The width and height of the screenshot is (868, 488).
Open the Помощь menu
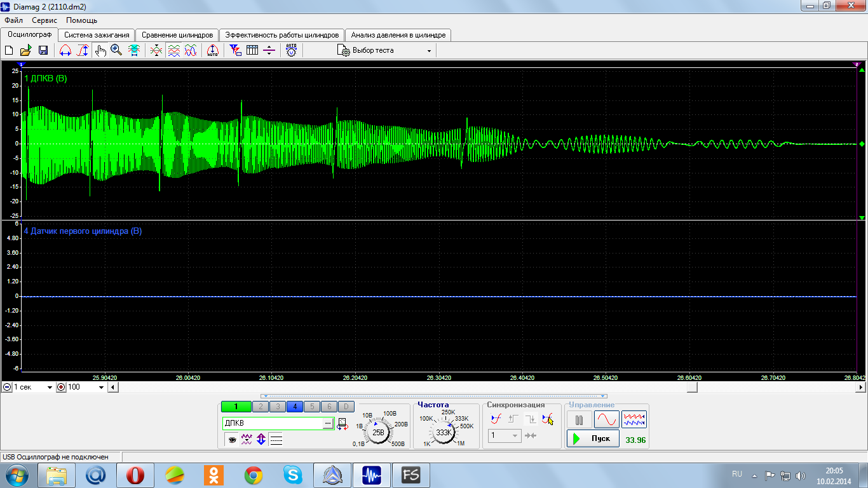pyautogui.click(x=81, y=20)
